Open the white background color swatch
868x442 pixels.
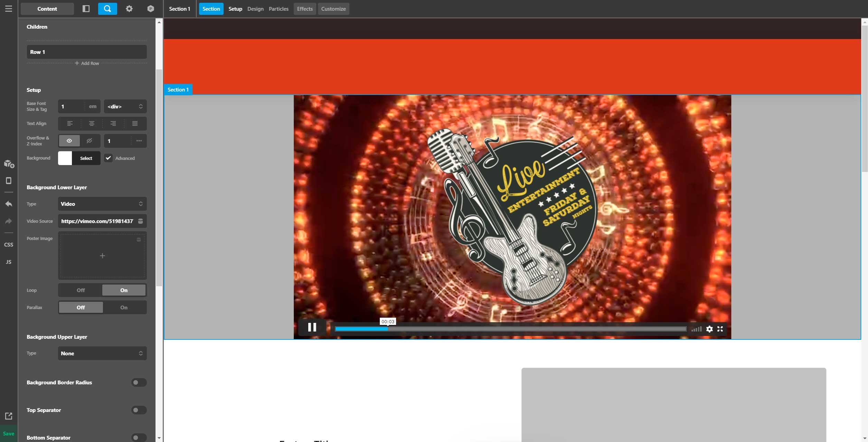coord(65,158)
